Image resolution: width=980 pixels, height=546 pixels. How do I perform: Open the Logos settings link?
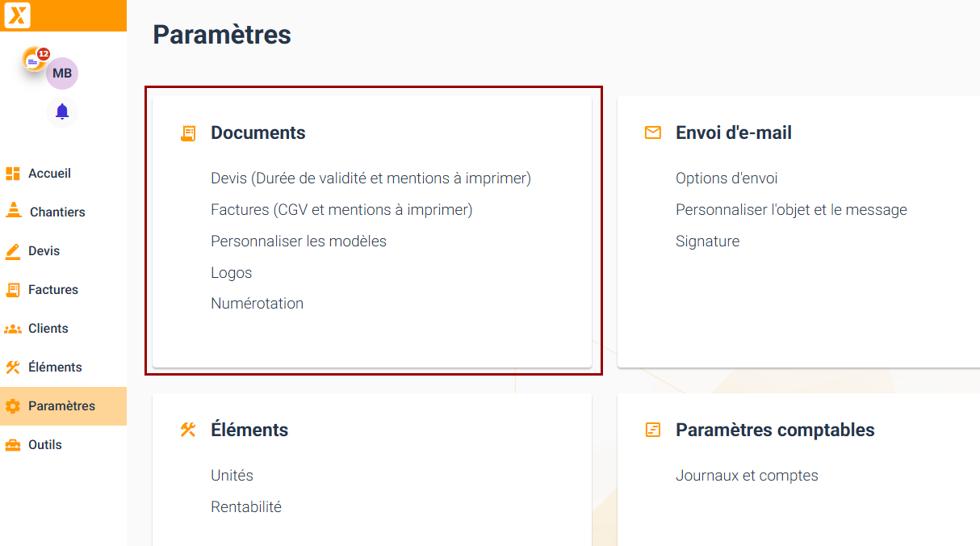tap(232, 272)
